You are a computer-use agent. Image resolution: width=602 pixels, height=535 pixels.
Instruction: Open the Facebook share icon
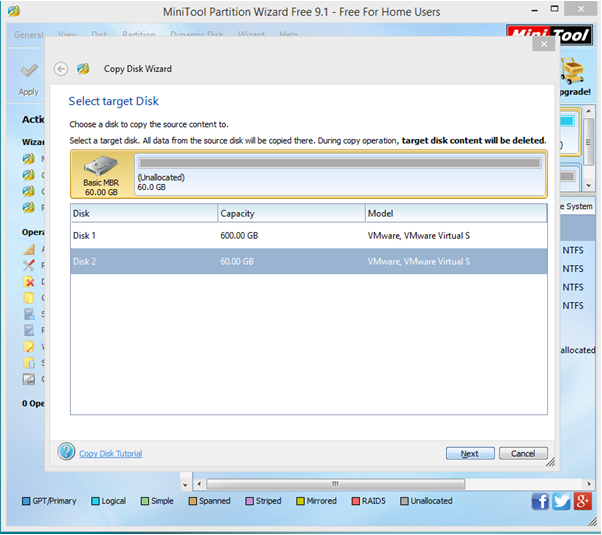pos(540,501)
